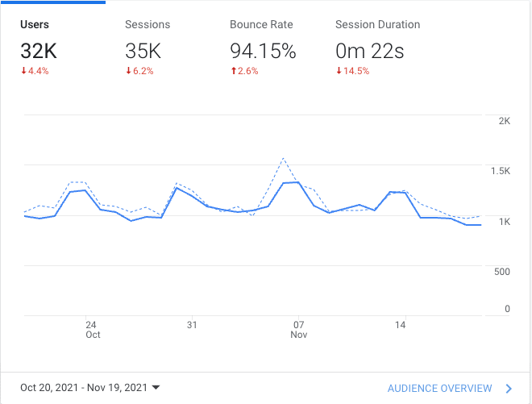Click the 07 Nov axis label
The height and width of the screenshot is (404, 532).
pos(298,330)
